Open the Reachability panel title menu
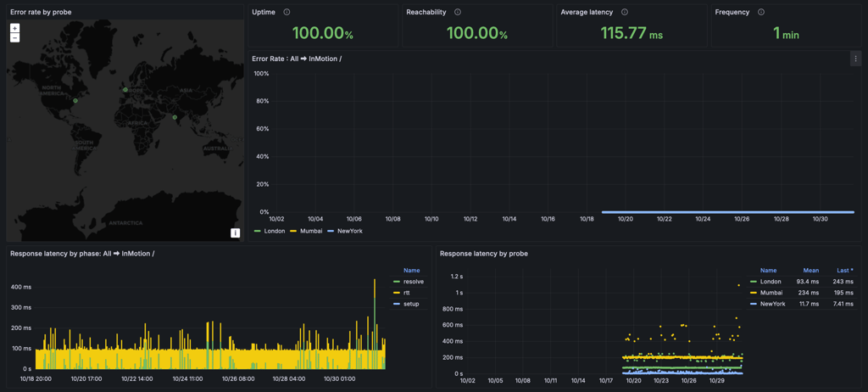Image resolution: width=868 pixels, height=392 pixels. [426, 12]
